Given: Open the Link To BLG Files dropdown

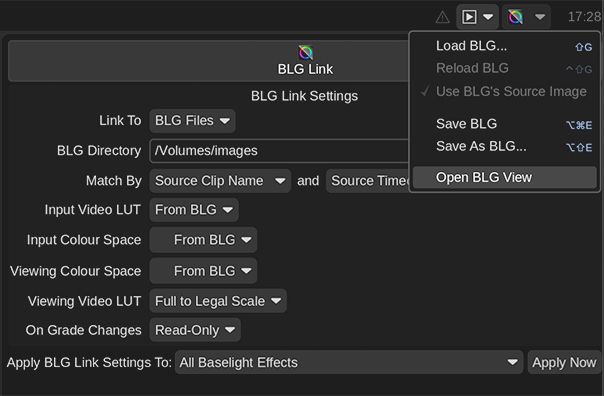Looking at the screenshot, I should (x=192, y=121).
